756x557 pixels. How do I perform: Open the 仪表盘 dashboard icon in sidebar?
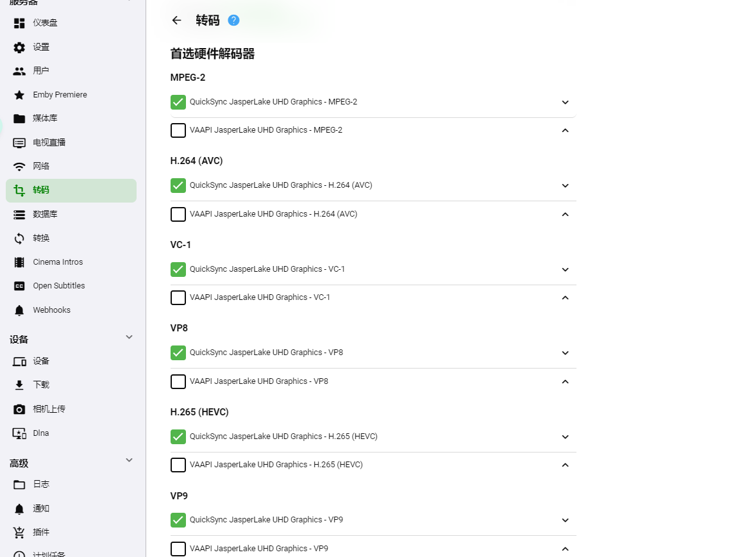click(19, 23)
